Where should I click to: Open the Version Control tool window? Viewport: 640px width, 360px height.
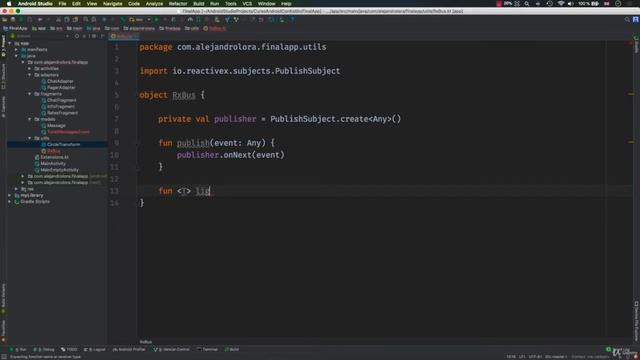171,350
